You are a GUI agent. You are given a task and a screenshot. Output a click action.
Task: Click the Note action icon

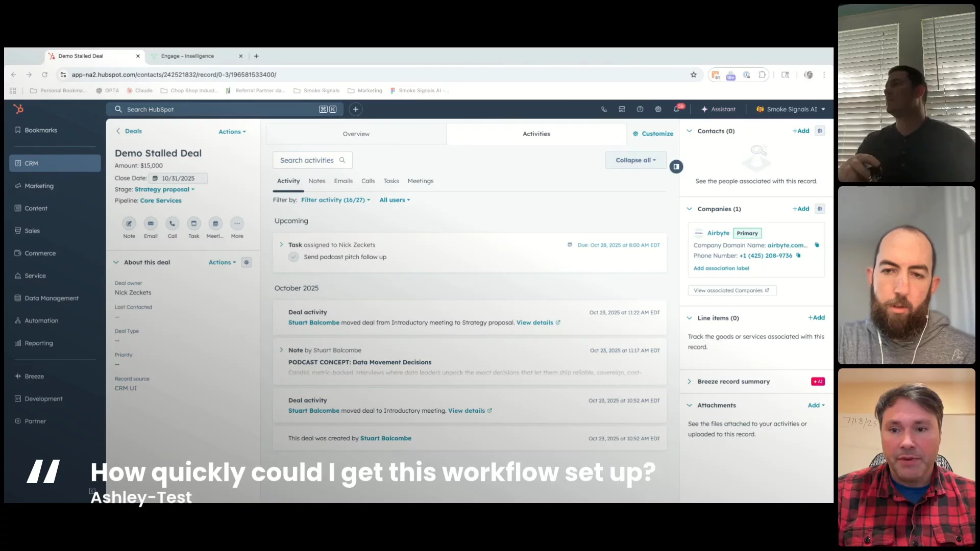pos(129,223)
